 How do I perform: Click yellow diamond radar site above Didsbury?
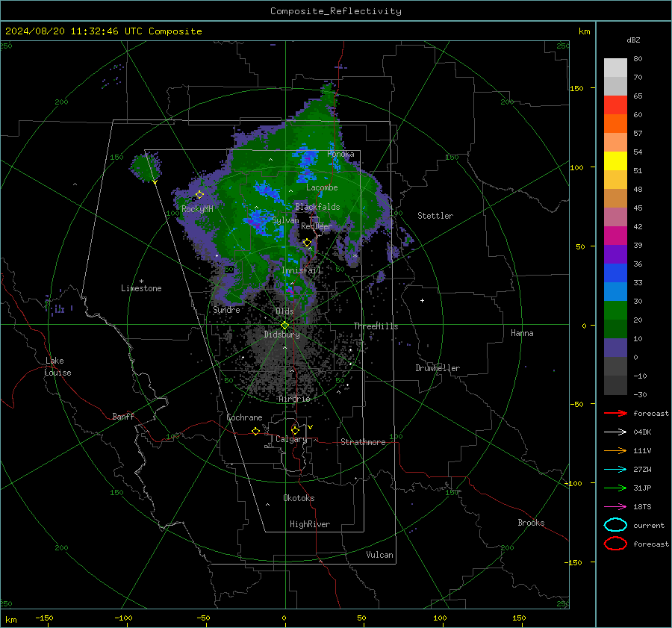284,326
